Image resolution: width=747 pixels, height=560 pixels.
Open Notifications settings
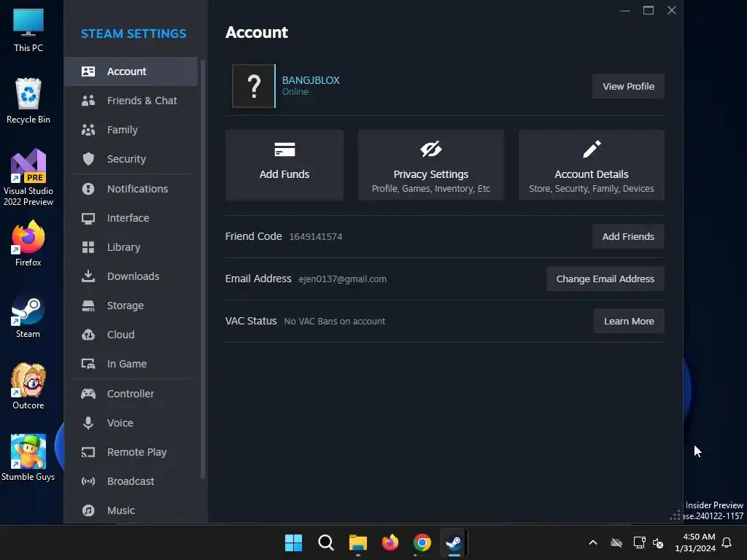click(131, 189)
